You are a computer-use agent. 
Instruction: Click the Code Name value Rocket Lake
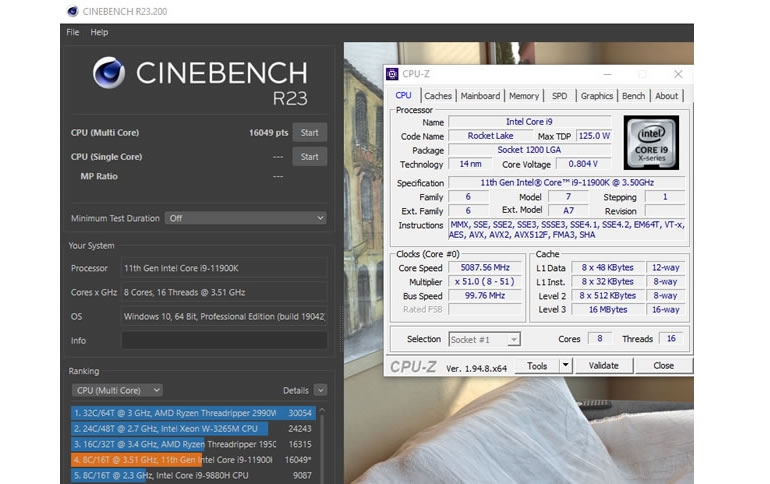(490, 135)
